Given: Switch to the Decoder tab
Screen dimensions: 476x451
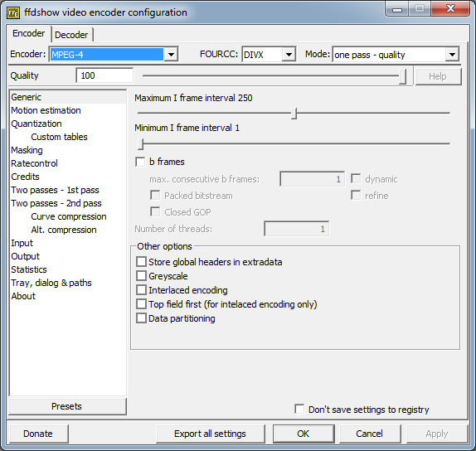Looking at the screenshot, I should tap(71, 35).
